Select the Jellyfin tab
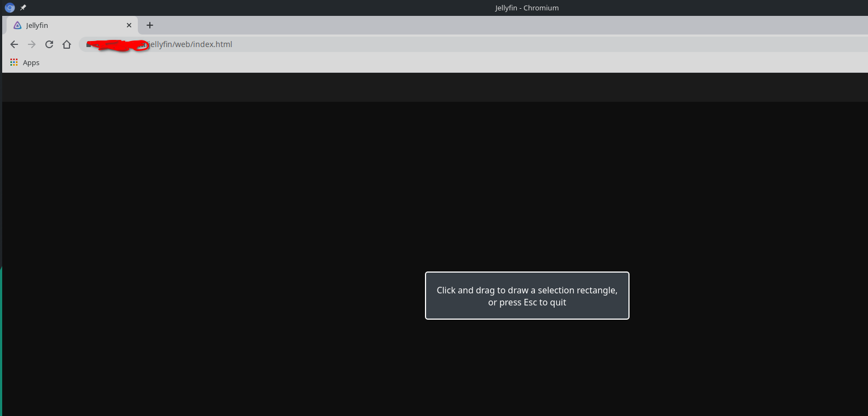 72,25
